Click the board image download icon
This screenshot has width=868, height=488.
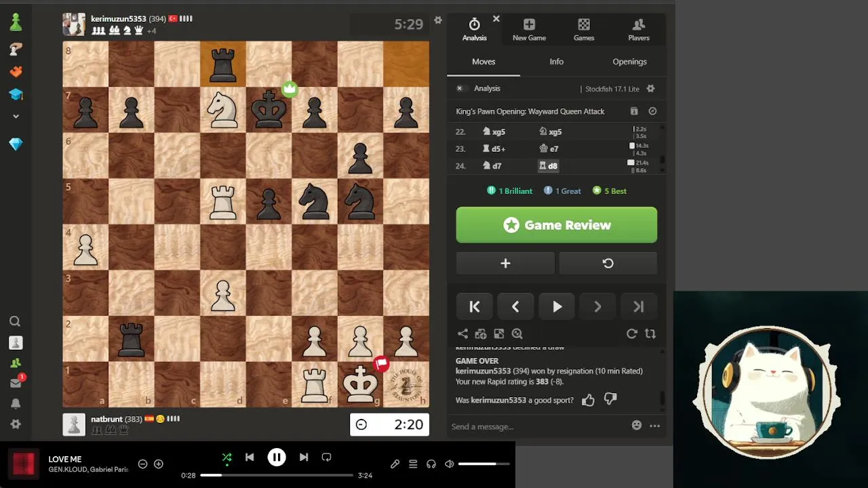pos(499,333)
